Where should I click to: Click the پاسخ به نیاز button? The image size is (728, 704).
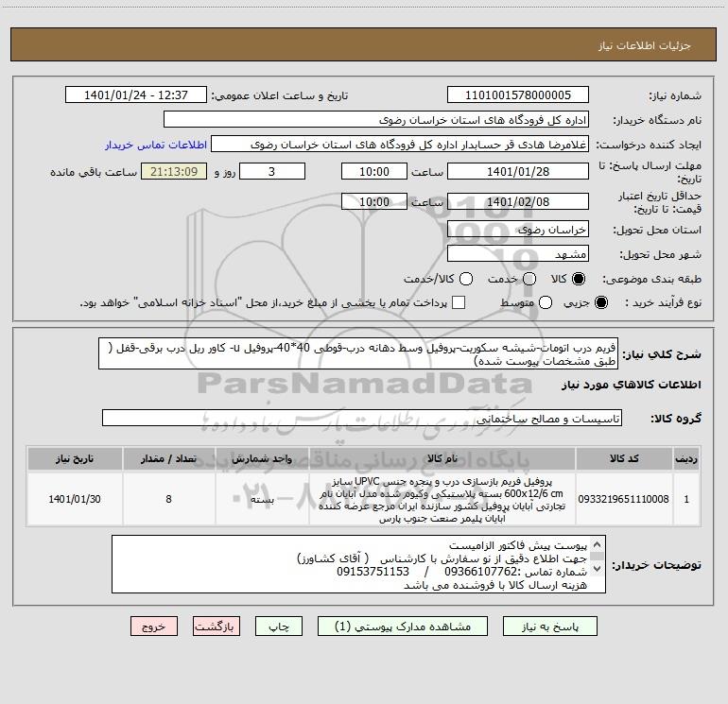coord(549,627)
